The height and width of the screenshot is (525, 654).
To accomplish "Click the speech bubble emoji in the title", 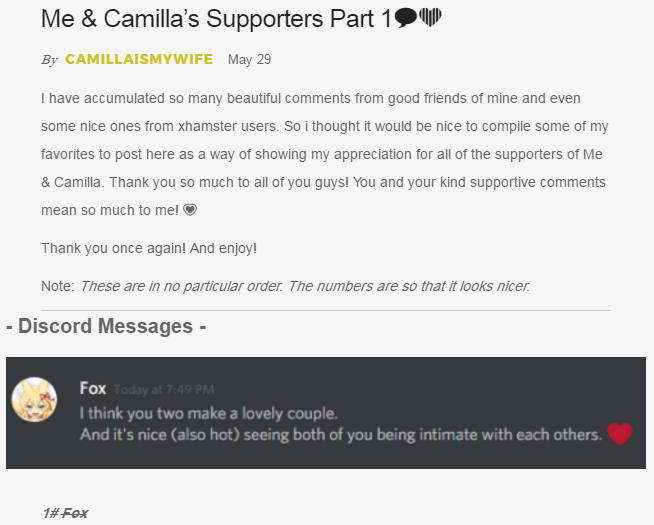I will click(405, 18).
